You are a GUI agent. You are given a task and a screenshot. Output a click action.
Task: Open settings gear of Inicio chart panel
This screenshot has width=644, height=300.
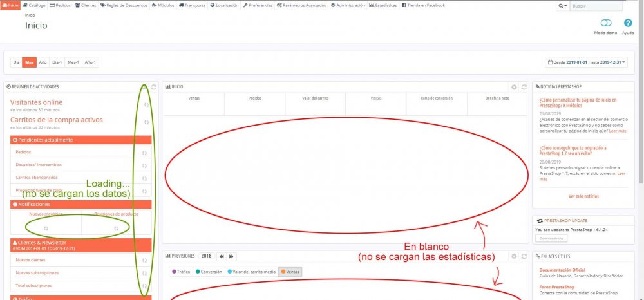(x=514, y=87)
